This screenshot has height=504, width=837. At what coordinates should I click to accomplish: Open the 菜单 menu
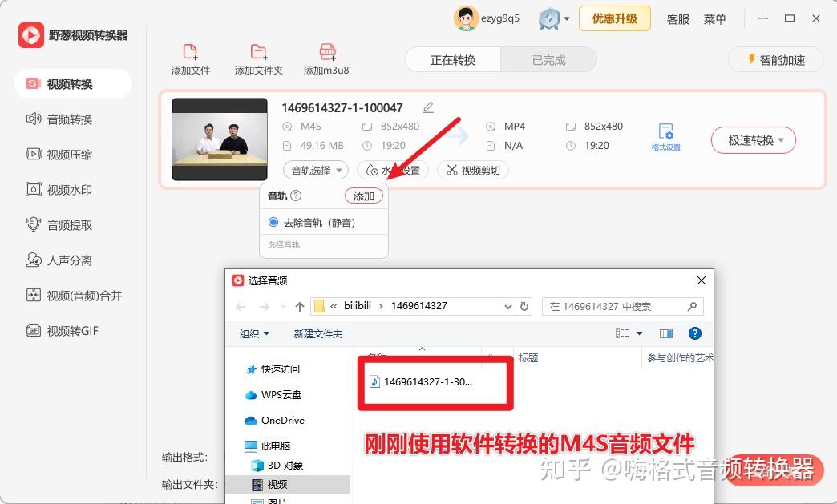pyautogui.click(x=715, y=19)
